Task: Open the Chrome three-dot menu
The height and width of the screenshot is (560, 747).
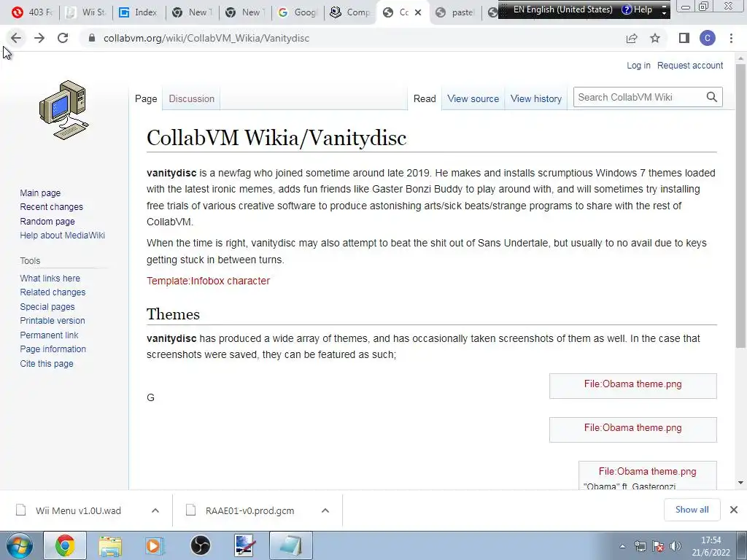Action: tap(731, 38)
